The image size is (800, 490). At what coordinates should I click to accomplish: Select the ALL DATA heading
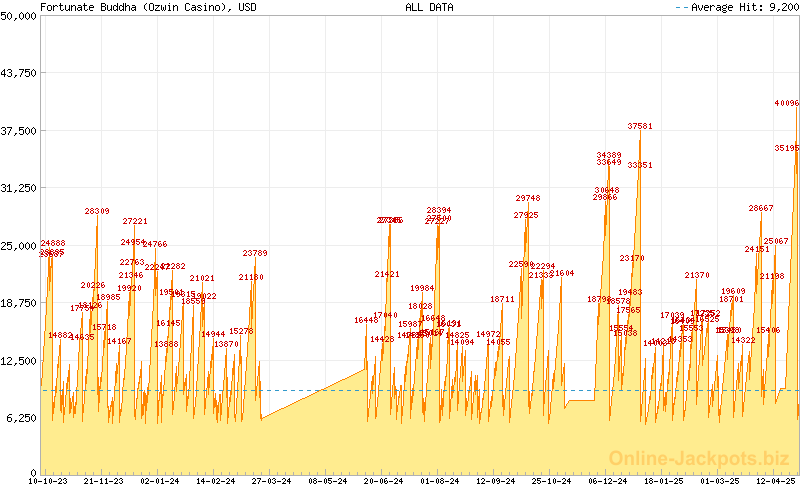click(429, 7)
